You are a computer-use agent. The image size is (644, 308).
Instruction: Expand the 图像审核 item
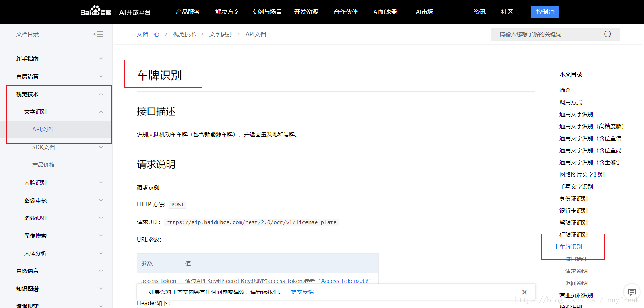(101, 200)
